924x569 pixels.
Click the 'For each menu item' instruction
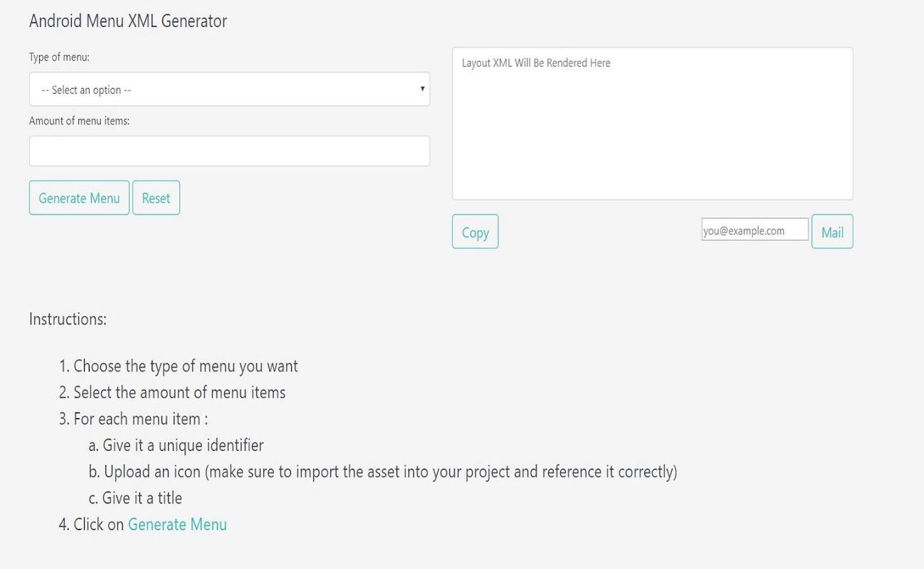pyautogui.click(x=141, y=419)
